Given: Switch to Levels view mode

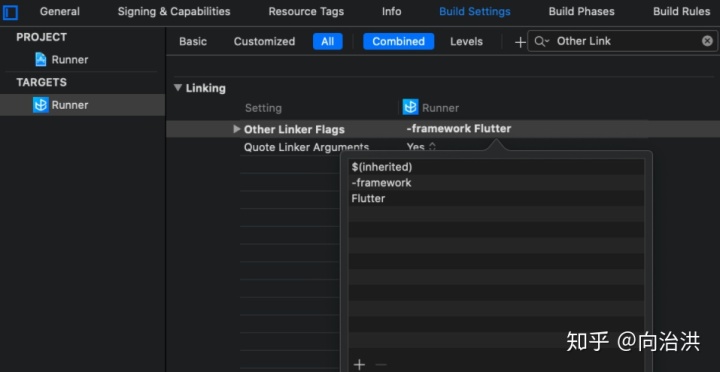Looking at the screenshot, I should tap(467, 41).
